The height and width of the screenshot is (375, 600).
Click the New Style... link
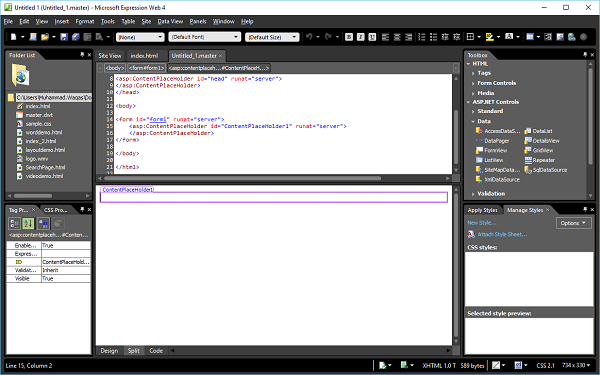pos(482,223)
